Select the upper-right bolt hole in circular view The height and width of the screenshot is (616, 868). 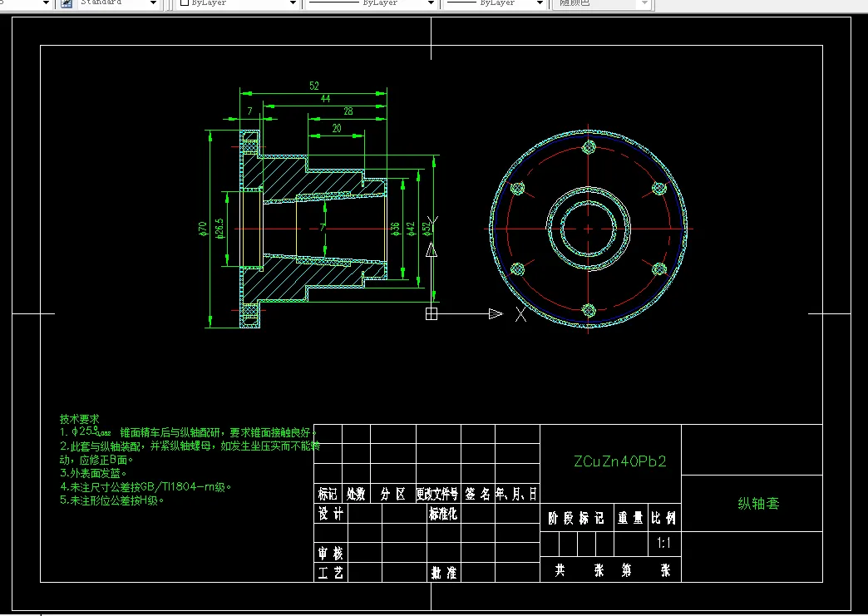pyautogui.click(x=658, y=188)
